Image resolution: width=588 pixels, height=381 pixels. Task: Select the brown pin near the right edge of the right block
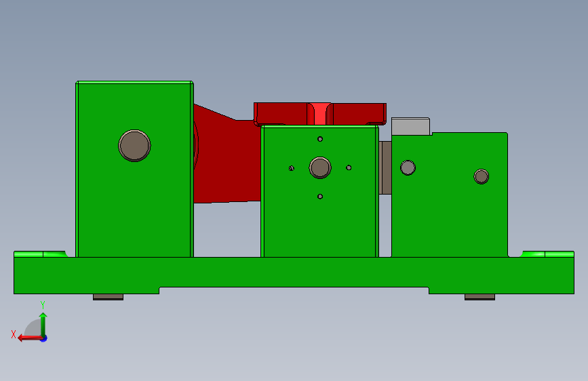tap(481, 176)
